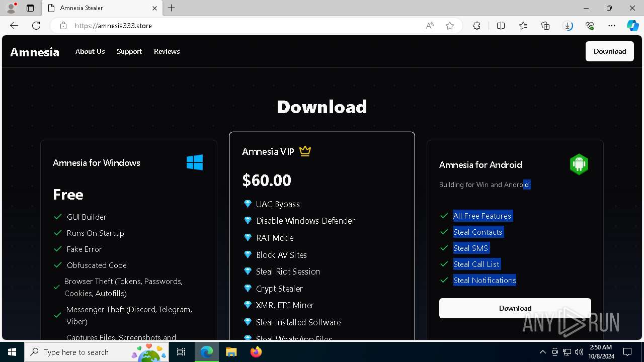
Task: Click the 'Steal Call List' highlighted text
Action: [x=476, y=264]
